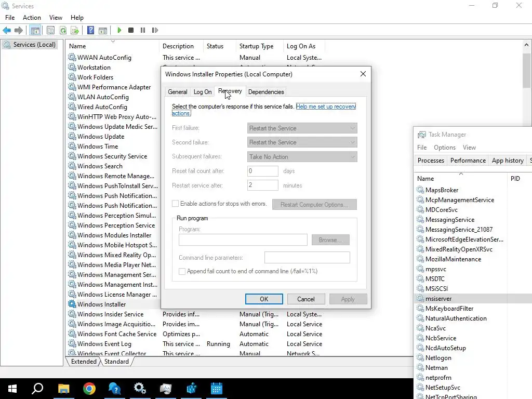Open the Registry Editor cubes taskbar icon
532x399 pixels.
(191, 389)
